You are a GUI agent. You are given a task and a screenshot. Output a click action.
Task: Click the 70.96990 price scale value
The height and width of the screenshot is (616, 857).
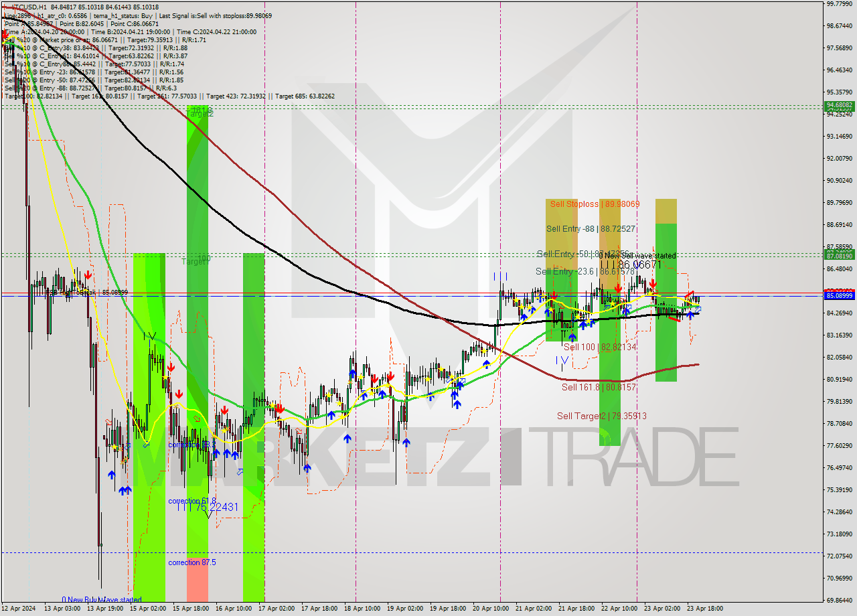coord(840,578)
